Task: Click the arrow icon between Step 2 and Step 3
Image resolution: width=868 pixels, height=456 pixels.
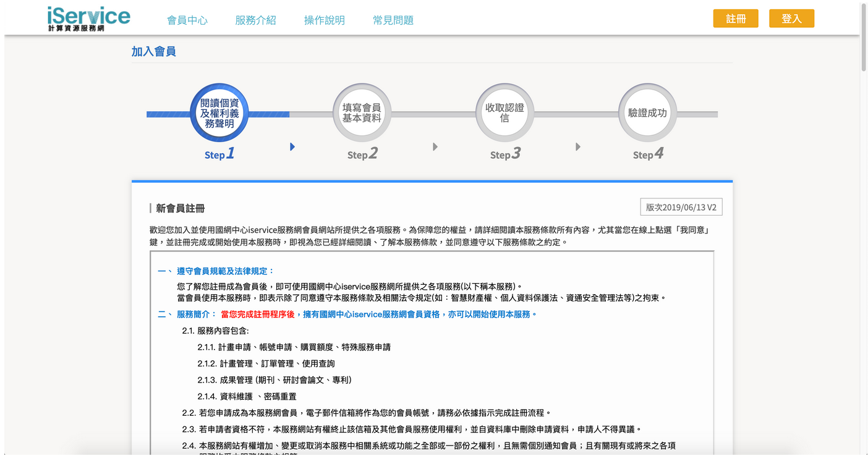Action: (x=435, y=146)
